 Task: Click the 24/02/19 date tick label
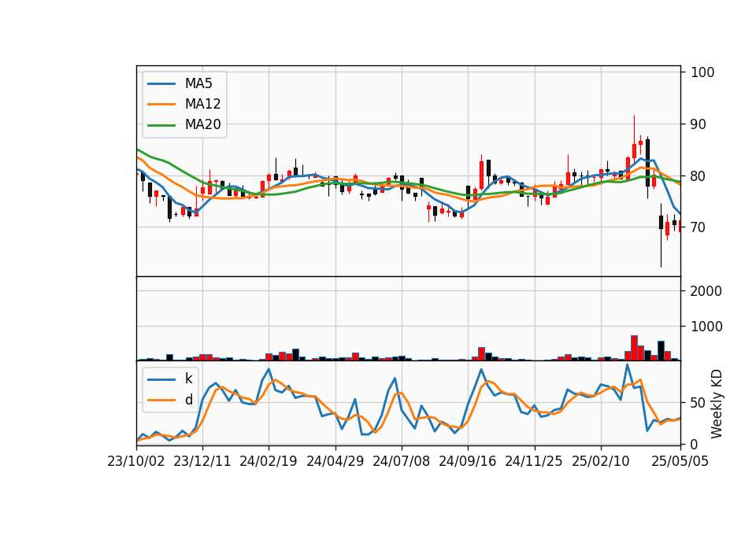click(269, 462)
